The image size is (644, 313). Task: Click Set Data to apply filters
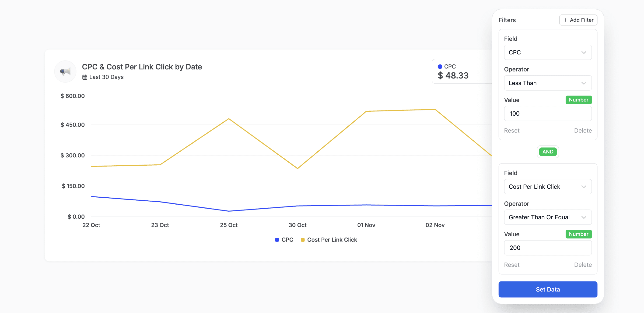tap(548, 289)
